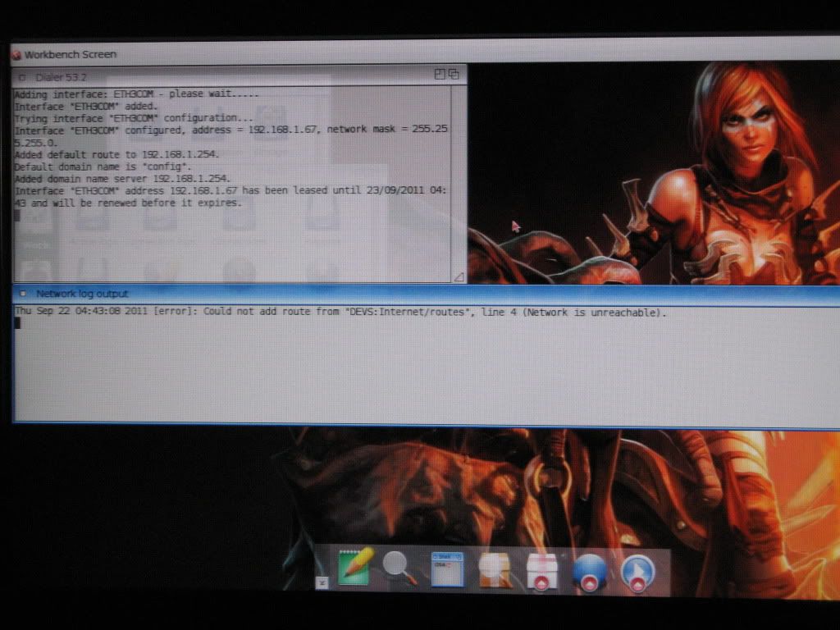The height and width of the screenshot is (630, 840).
Task: Click "(Network is unreachable)" in the log
Action: 595,313
